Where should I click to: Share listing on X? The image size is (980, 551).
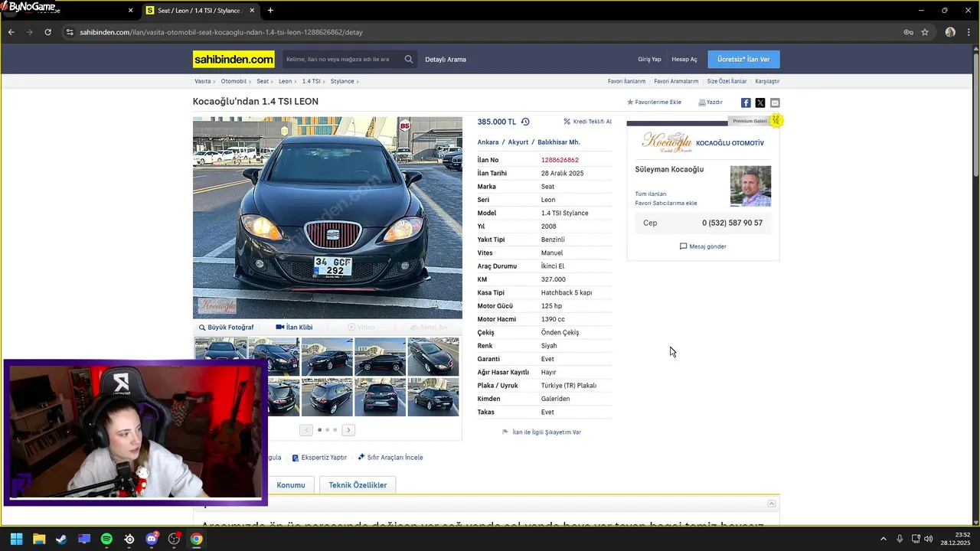[760, 103]
